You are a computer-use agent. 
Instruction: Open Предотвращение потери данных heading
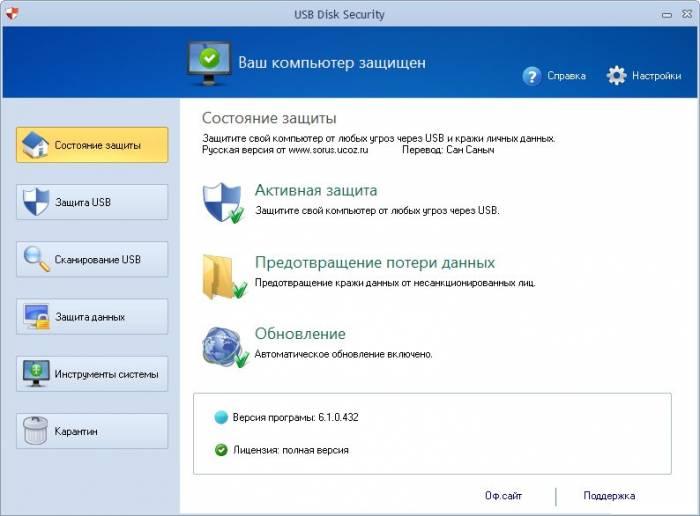pos(375,262)
